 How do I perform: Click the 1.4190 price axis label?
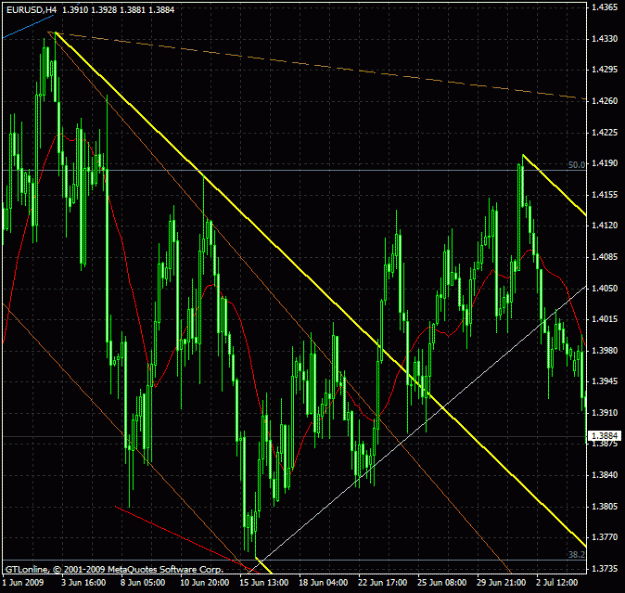click(605, 163)
